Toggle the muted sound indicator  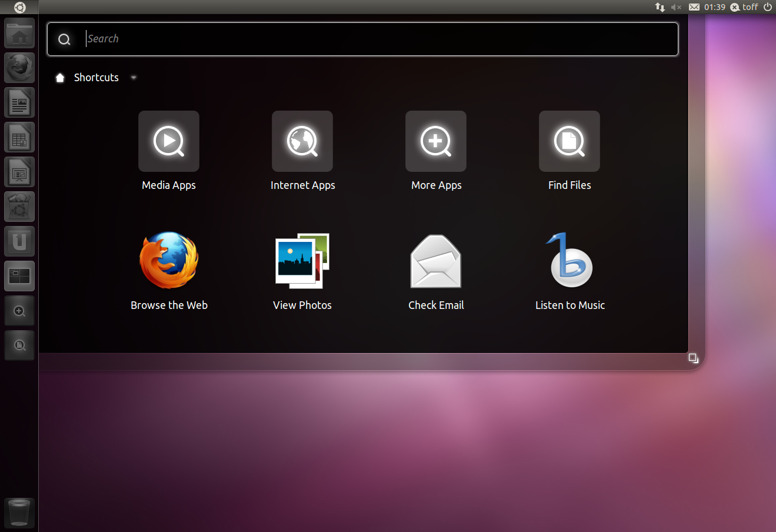point(676,7)
